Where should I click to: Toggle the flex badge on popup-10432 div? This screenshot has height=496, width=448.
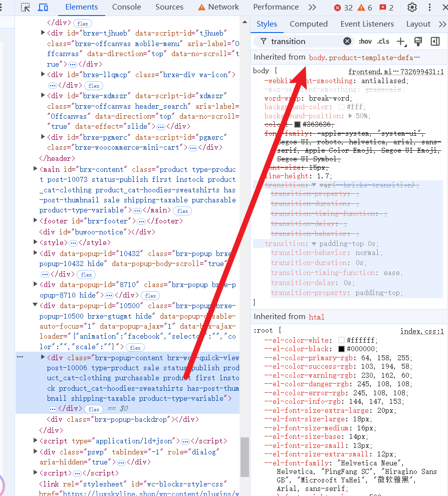tap(86, 275)
